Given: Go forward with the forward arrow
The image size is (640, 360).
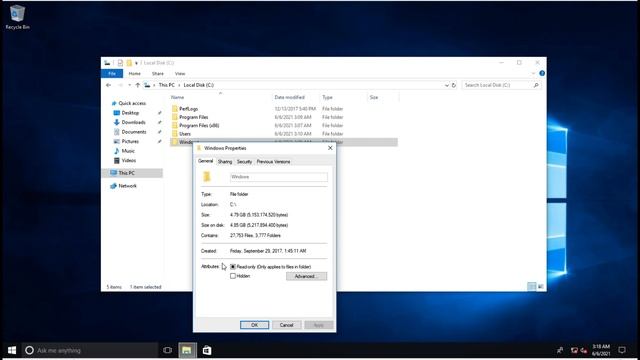Looking at the screenshot, I should tap(120, 85).
